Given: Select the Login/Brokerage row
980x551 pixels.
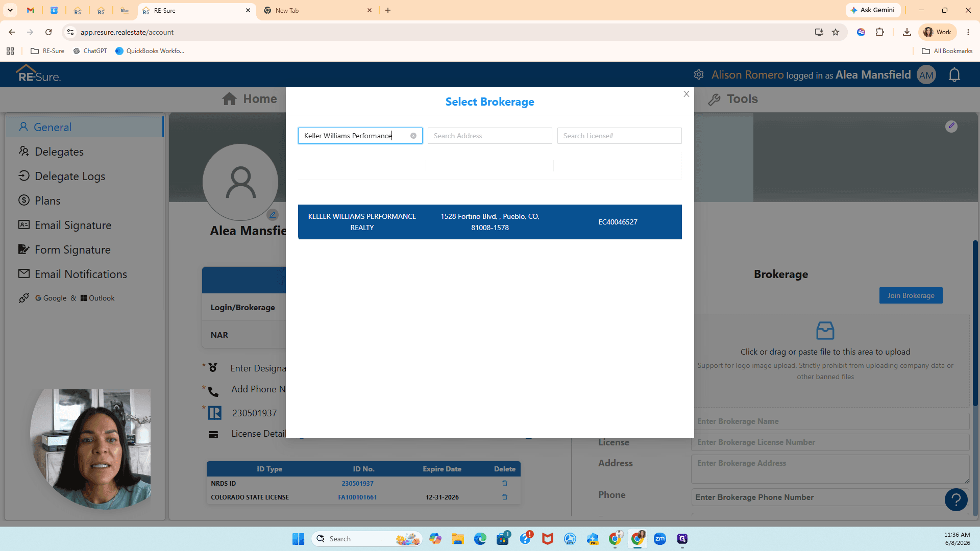Looking at the screenshot, I should [x=244, y=308].
